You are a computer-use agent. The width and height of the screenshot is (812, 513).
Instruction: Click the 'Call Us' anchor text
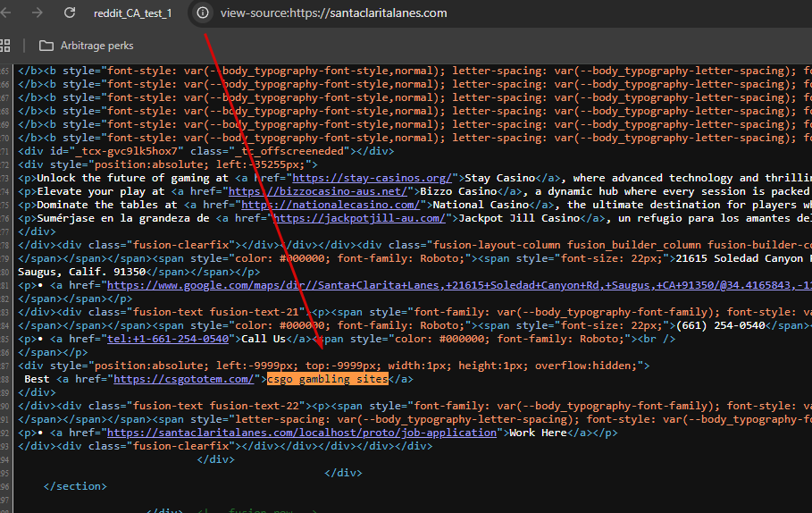[264, 339]
